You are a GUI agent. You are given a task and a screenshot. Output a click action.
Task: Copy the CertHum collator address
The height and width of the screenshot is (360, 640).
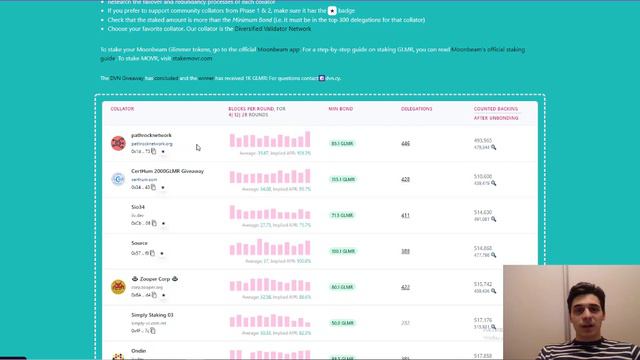(x=153, y=187)
